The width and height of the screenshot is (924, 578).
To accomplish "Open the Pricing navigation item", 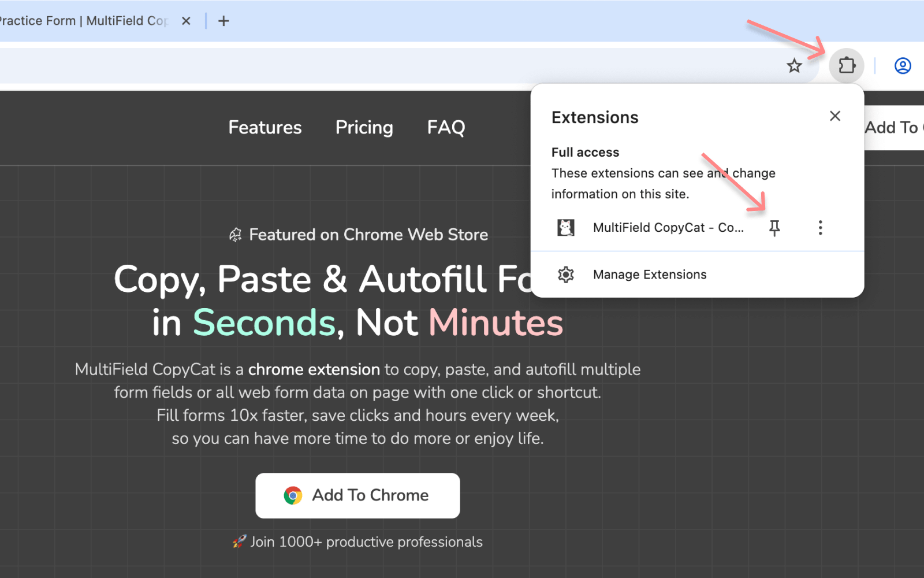I will coord(364,128).
